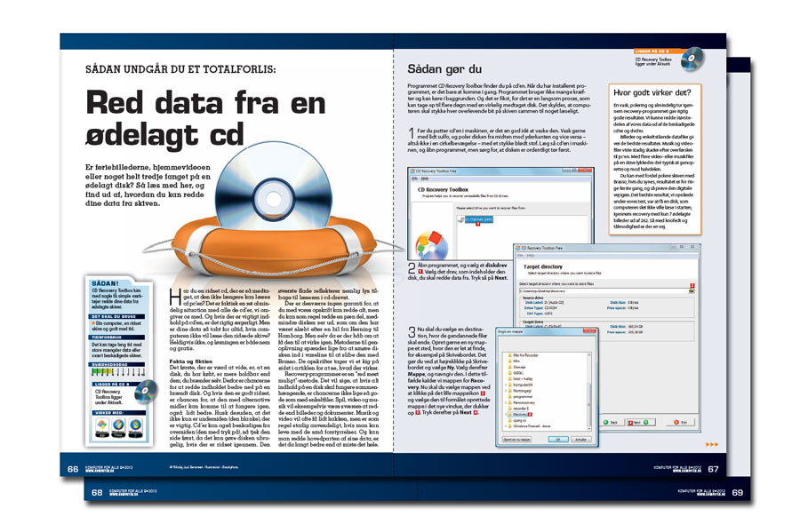Select the highlighted D: drive entry

tap(478, 219)
